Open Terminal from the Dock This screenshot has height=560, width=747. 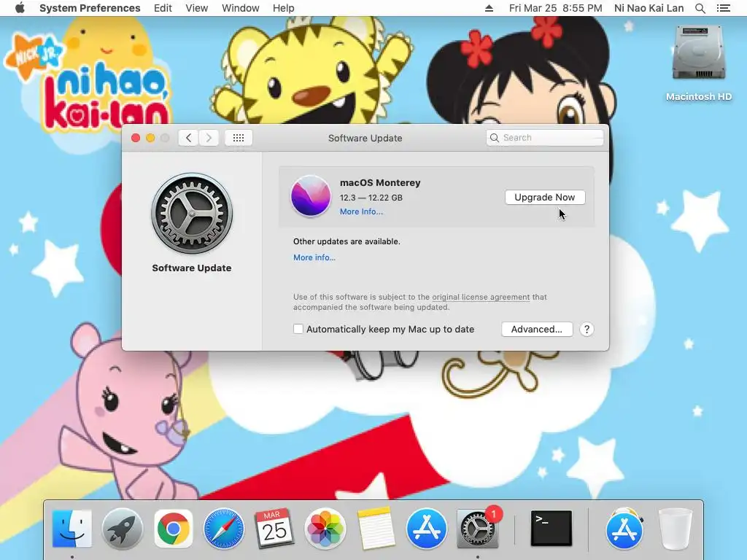point(551,529)
